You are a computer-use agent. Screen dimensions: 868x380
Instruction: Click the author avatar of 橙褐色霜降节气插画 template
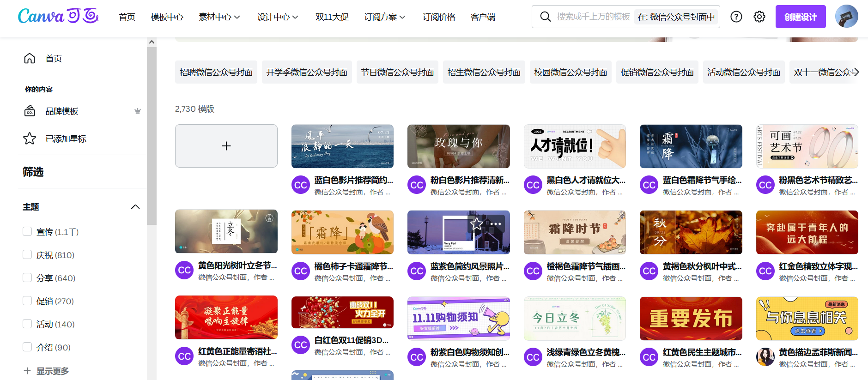(533, 271)
